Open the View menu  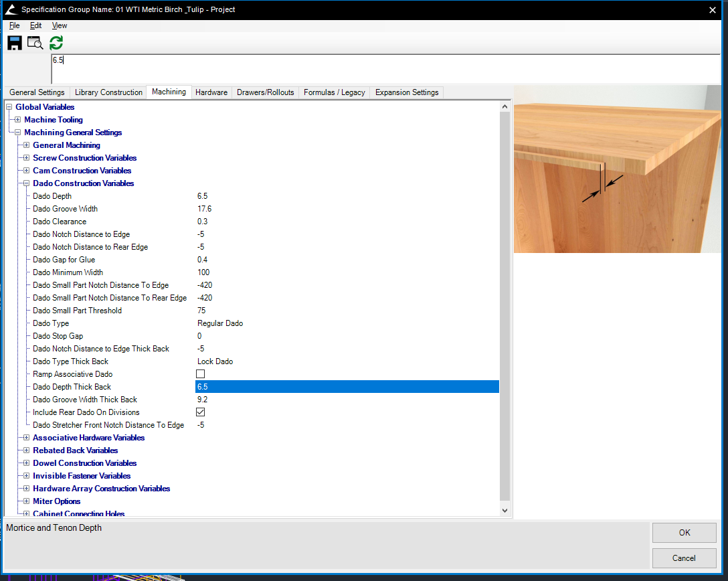pyautogui.click(x=60, y=25)
